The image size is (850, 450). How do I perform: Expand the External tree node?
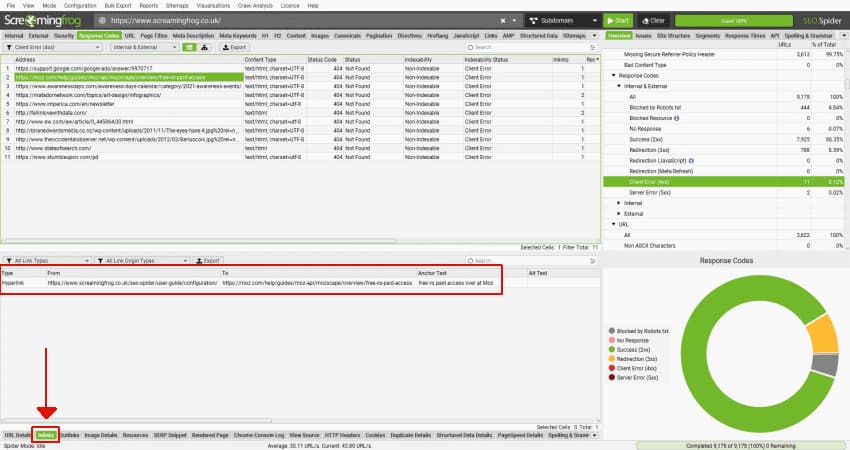point(618,213)
